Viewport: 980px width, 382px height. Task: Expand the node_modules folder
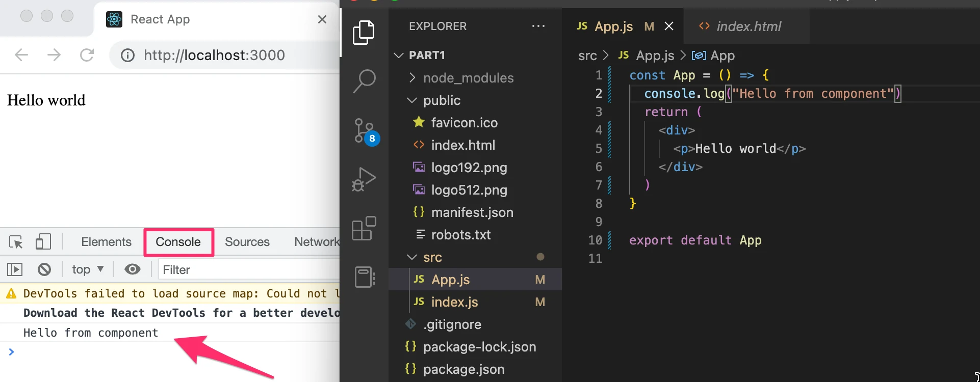tap(475, 77)
